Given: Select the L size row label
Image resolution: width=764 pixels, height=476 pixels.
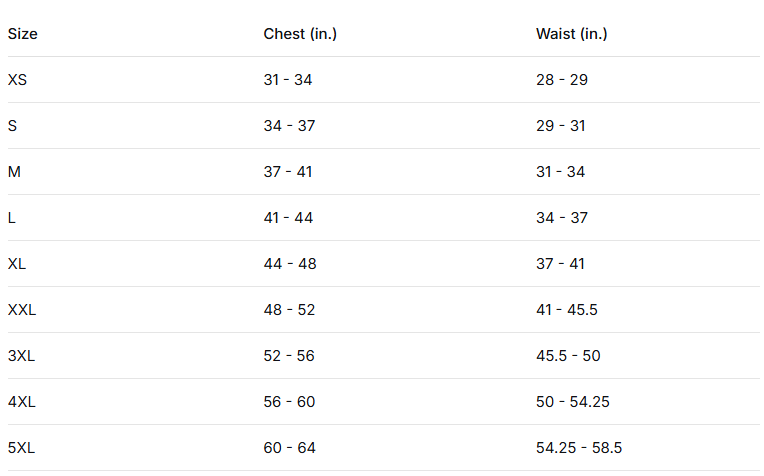Looking at the screenshot, I should [x=12, y=218].
